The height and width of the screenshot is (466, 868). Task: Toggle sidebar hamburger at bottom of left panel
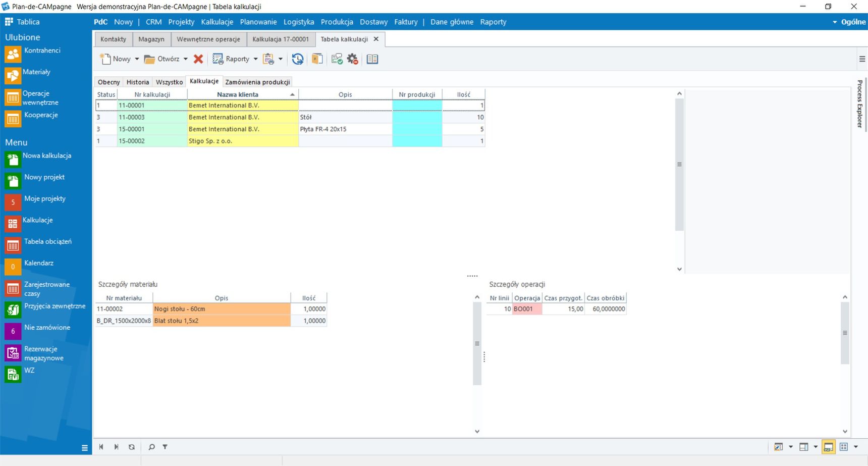(x=85, y=448)
